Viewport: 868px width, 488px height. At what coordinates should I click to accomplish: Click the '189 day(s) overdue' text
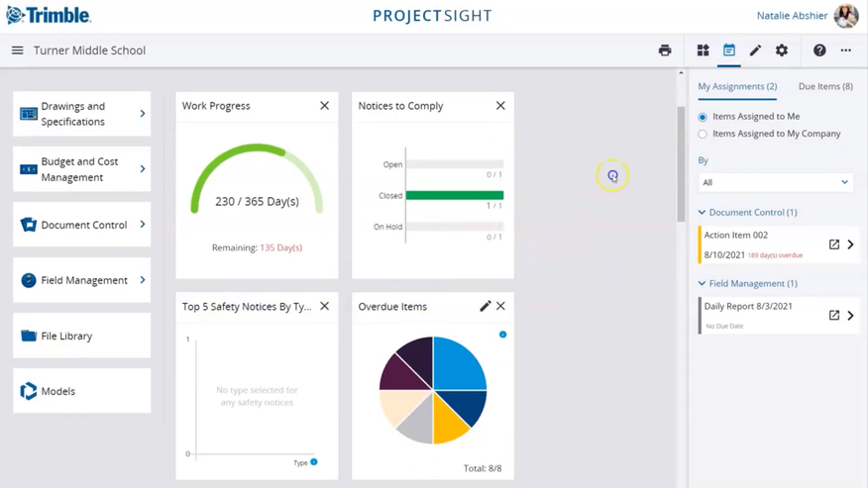click(x=775, y=255)
